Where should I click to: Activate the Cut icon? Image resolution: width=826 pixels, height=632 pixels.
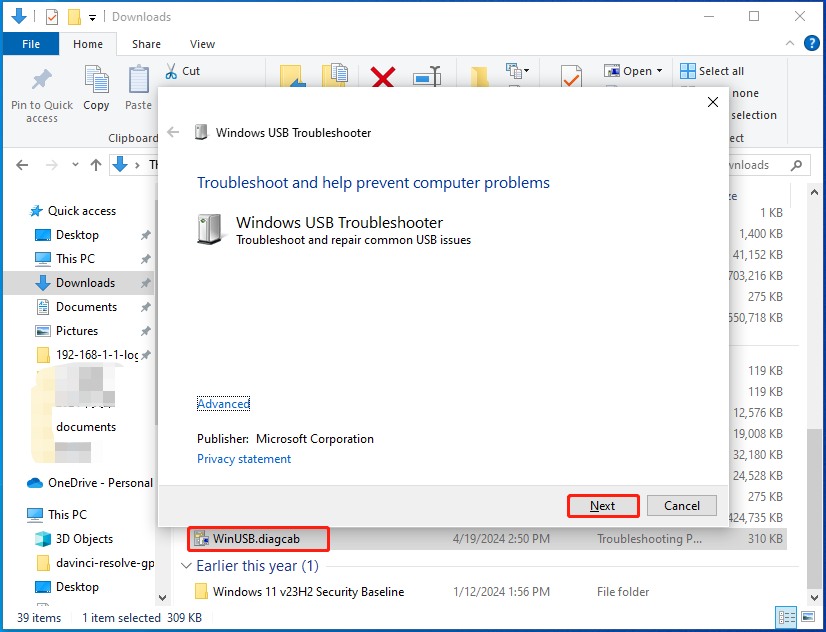coord(170,71)
